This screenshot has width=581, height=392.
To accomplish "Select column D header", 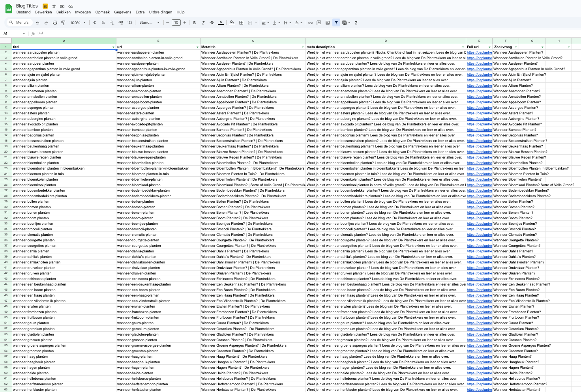I will (x=386, y=41).
